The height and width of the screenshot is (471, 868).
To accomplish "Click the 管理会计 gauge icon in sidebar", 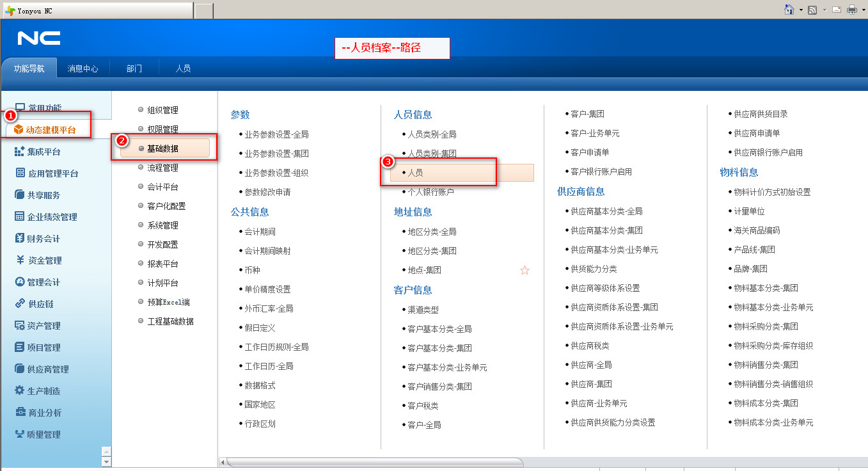I will tap(20, 282).
